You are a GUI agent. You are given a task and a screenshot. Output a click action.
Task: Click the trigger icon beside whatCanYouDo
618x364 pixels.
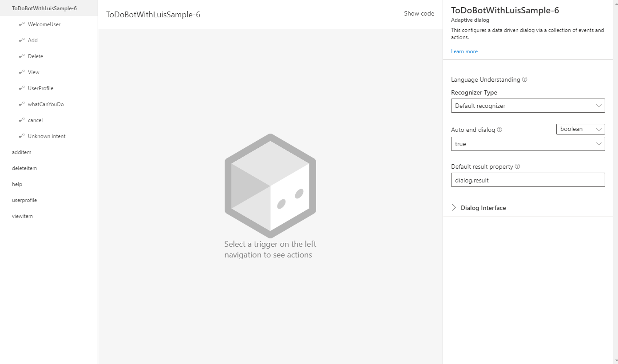[x=22, y=104]
